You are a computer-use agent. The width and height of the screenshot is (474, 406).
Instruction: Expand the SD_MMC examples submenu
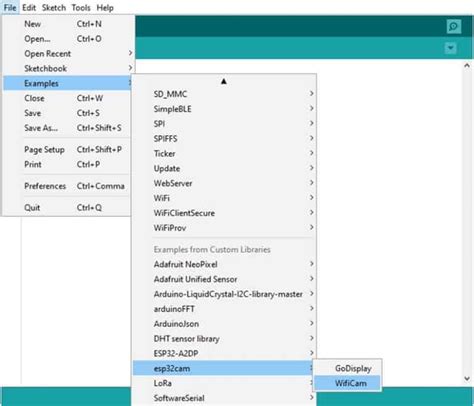point(224,94)
